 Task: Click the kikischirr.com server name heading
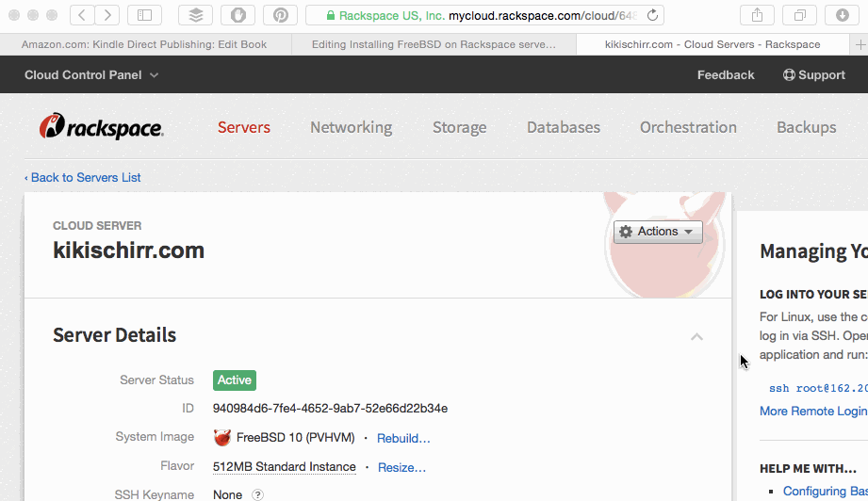(x=128, y=250)
